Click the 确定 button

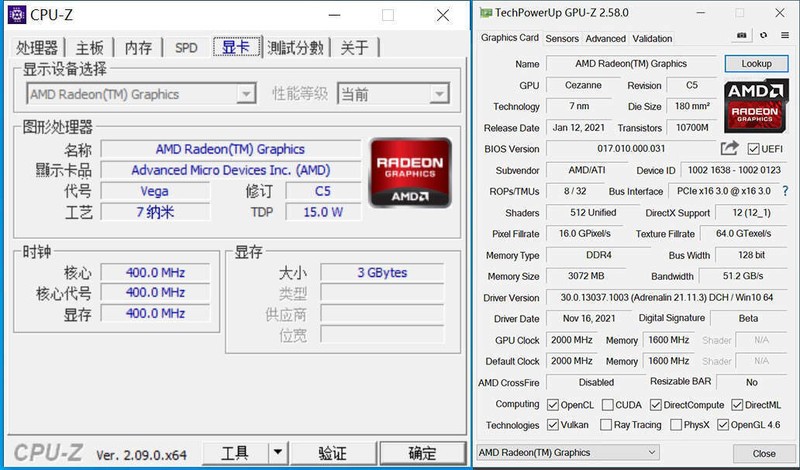[422, 452]
